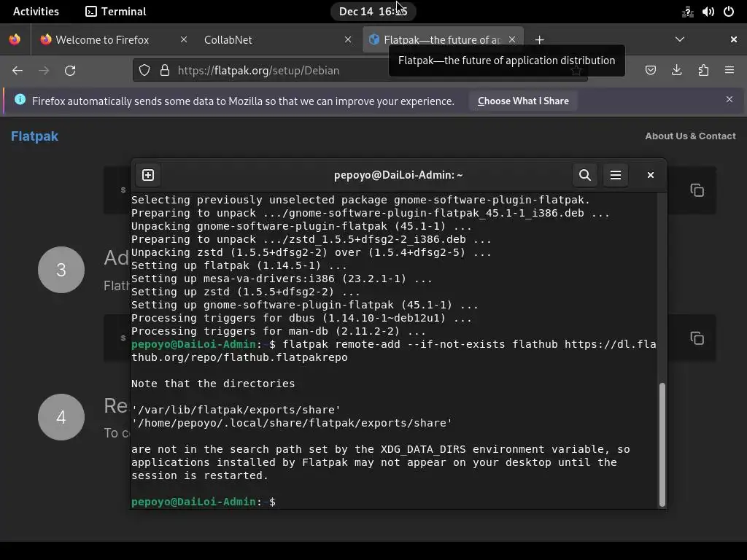Open the Terminal app menu in top bar
This screenshot has height=560, width=747.
(x=116, y=12)
